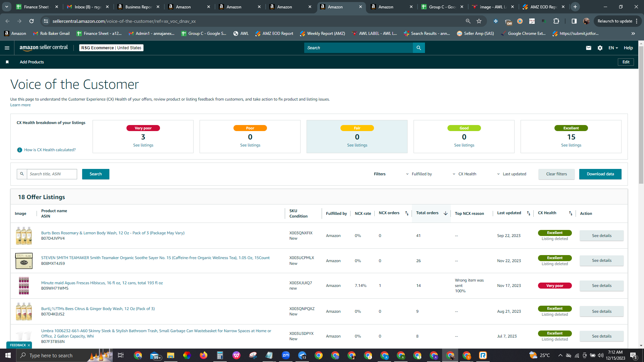Focus the Seller Central top search field
The width and height of the screenshot is (644, 362).
[x=358, y=48]
